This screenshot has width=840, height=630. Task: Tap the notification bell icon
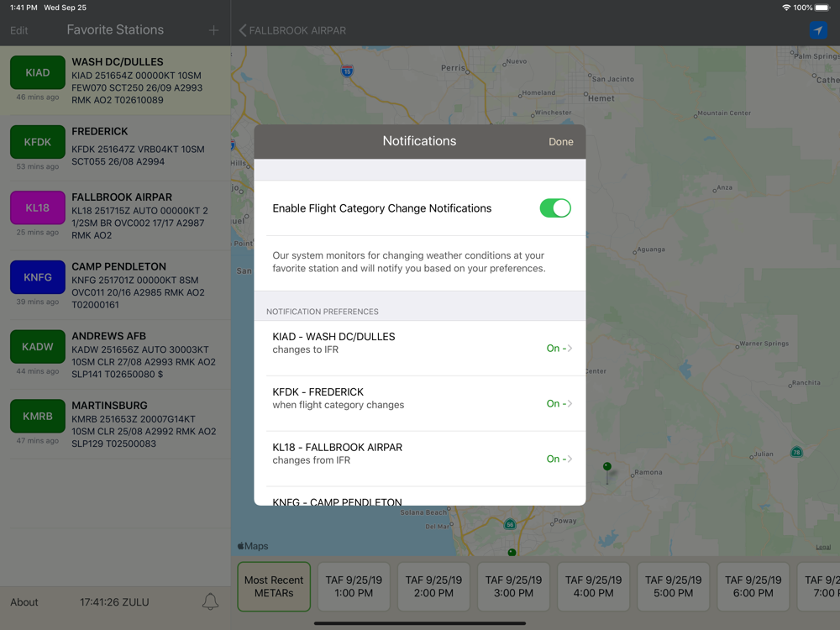click(210, 601)
